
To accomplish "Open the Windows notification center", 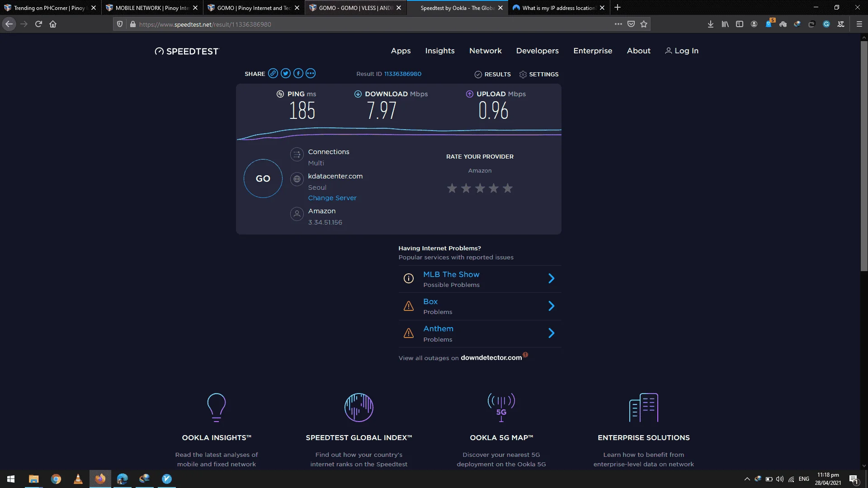I will [x=854, y=479].
